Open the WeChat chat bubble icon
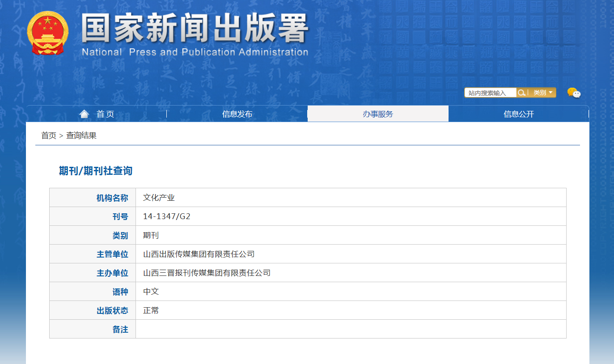This screenshot has width=614, height=364. click(574, 93)
